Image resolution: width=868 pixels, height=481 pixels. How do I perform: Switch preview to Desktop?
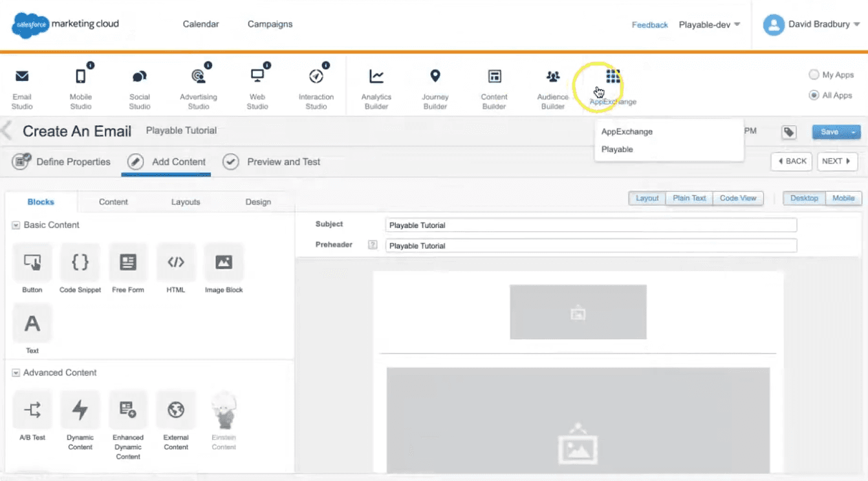click(804, 198)
